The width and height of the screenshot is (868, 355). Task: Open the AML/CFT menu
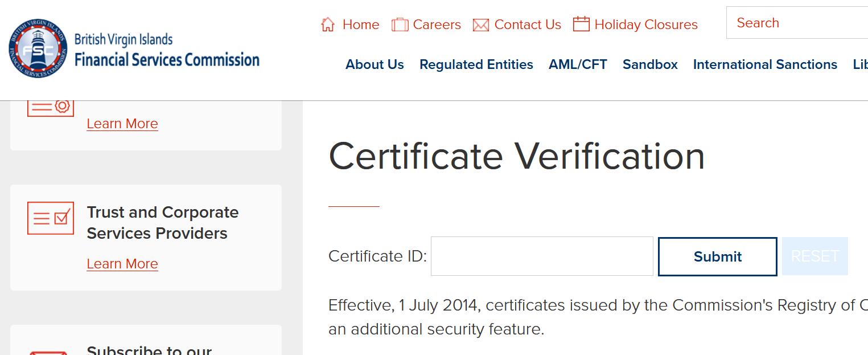578,64
